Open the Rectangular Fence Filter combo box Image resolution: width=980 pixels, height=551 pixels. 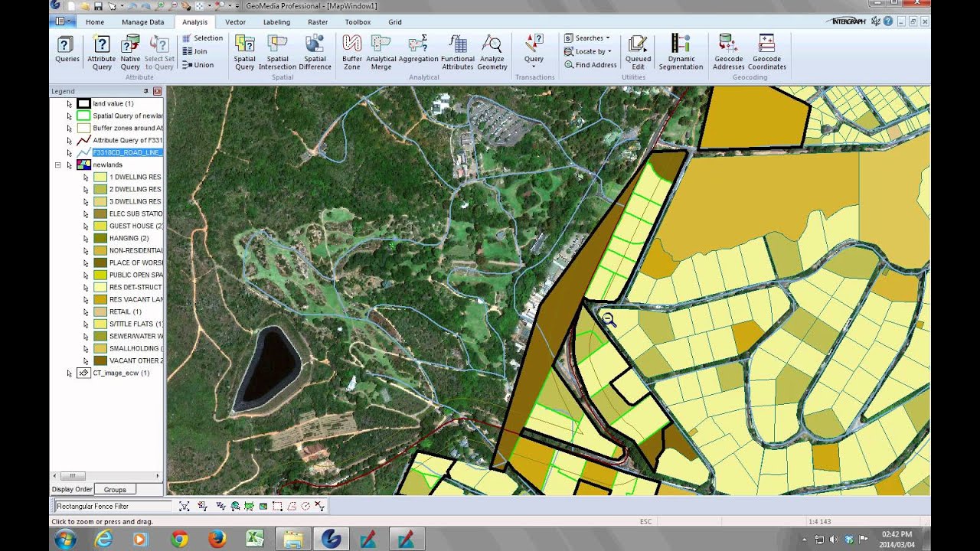113,506
